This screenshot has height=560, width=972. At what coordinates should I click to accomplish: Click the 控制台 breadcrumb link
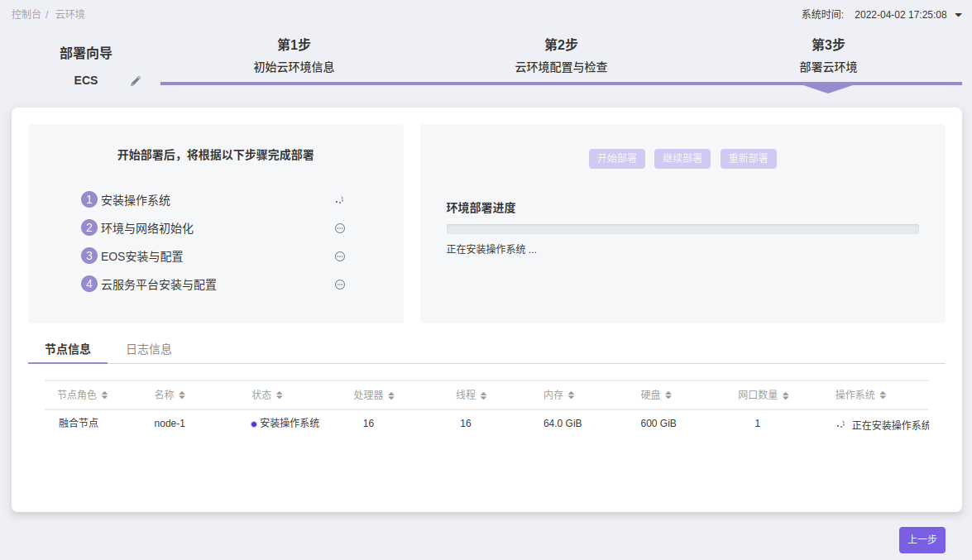(26, 15)
